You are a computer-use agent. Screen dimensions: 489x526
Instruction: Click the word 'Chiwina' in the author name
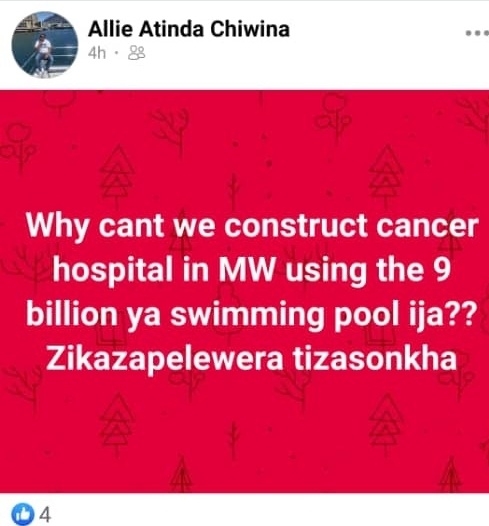(x=250, y=29)
